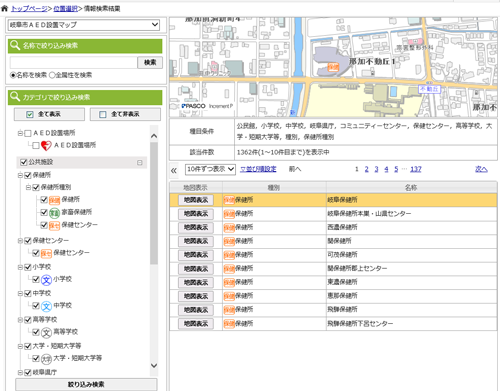Click the green 家畜保健所 icon in the tree

(x=54, y=213)
